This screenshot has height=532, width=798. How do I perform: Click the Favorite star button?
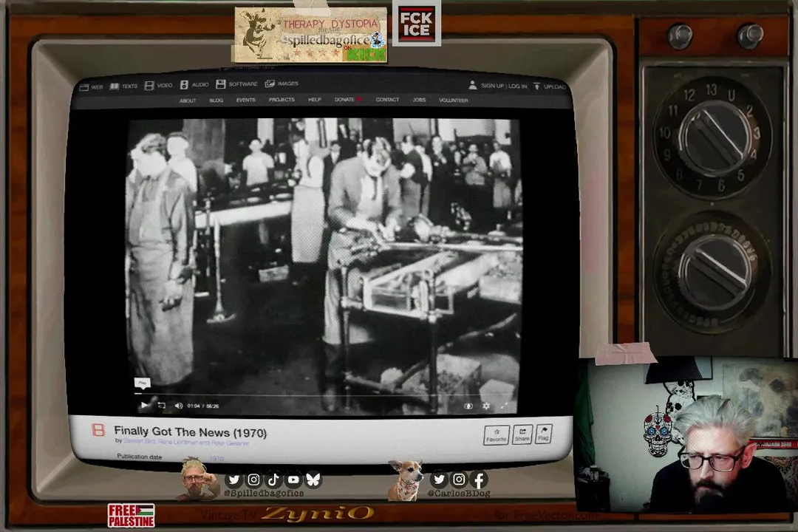(x=497, y=434)
